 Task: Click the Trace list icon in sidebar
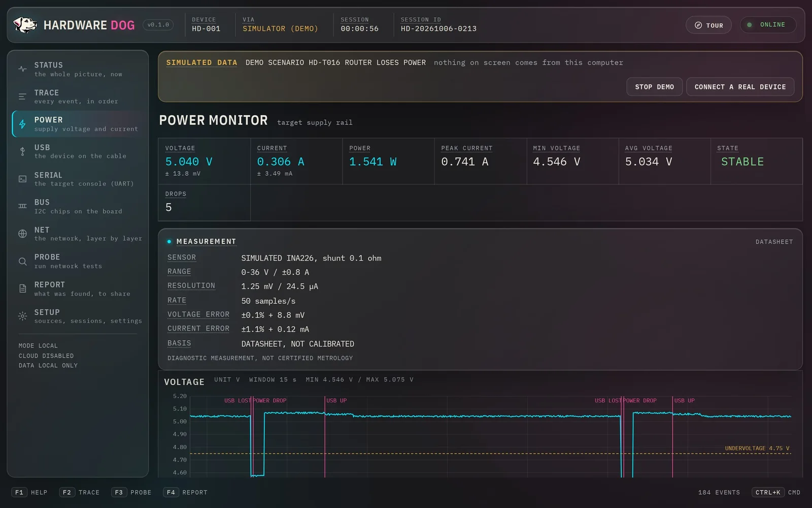pyautogui.click(x=22, y=97)
